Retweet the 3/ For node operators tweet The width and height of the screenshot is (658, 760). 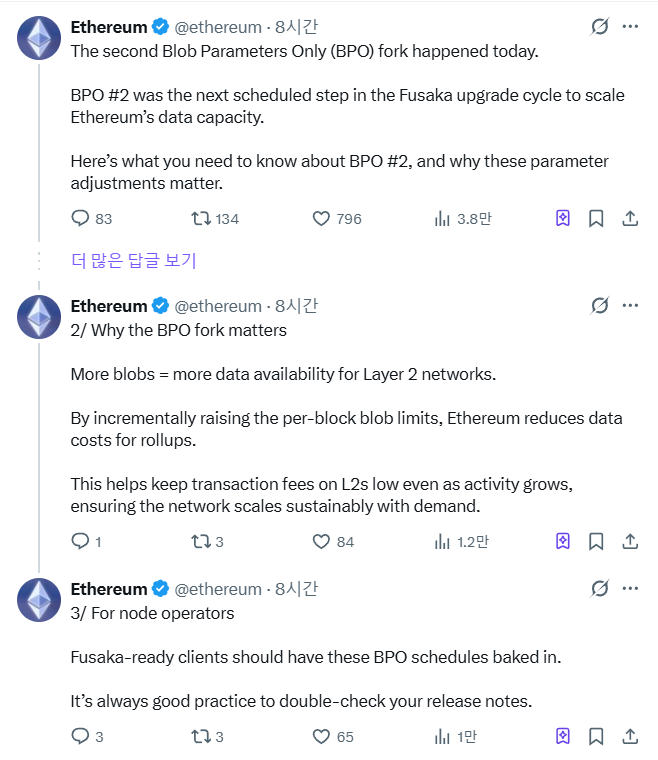(200, 737)
